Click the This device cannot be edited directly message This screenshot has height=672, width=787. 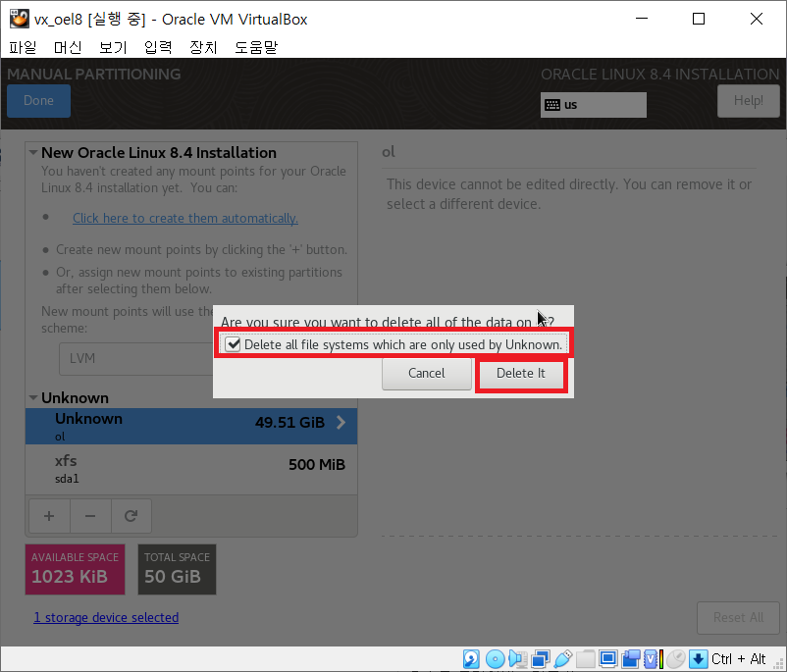click(x=569, y=194)
